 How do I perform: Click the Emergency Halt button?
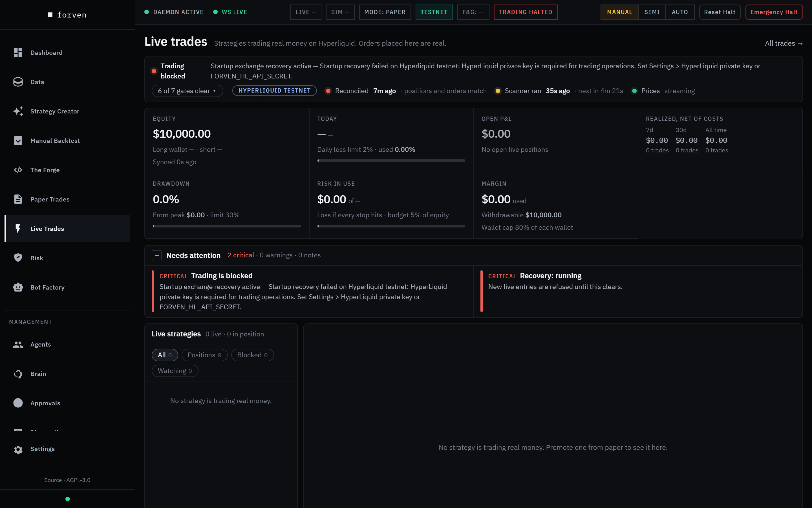pos(774,12)
